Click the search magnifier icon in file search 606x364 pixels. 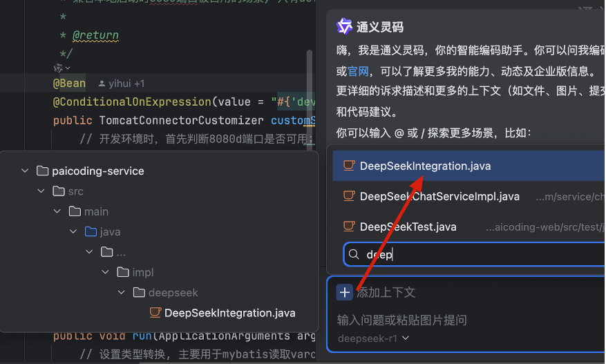point(354,254)
